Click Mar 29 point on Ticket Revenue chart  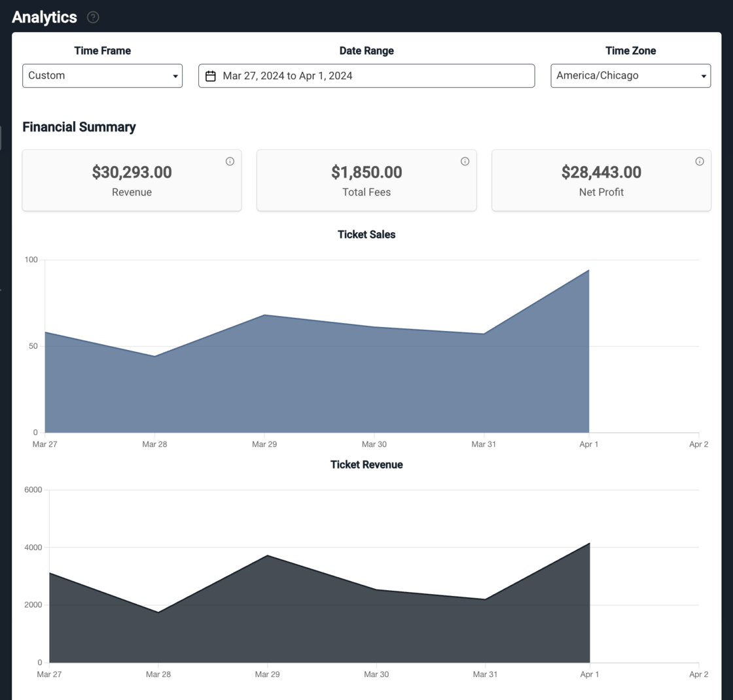coord(267,555)
